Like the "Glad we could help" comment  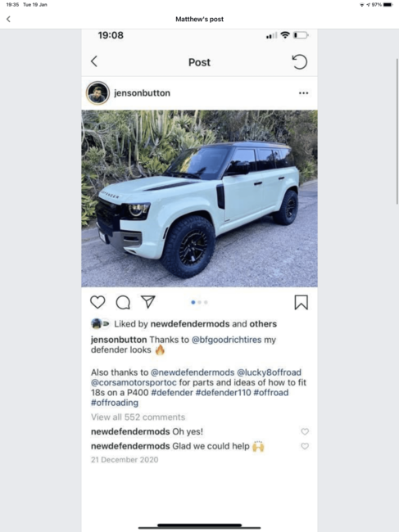click(x=305, y=446)
